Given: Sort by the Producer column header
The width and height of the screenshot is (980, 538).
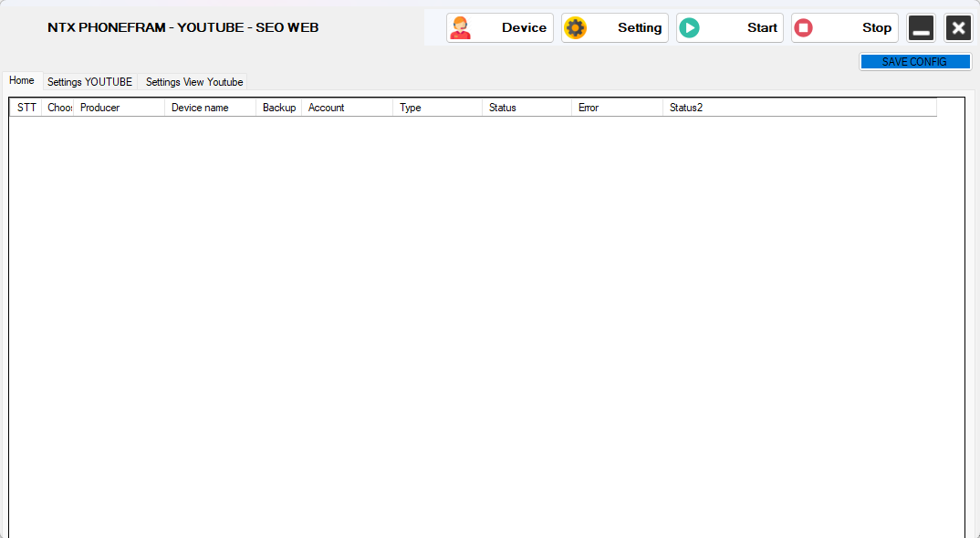Looking at the screenshot, I should tap(119, 108).
